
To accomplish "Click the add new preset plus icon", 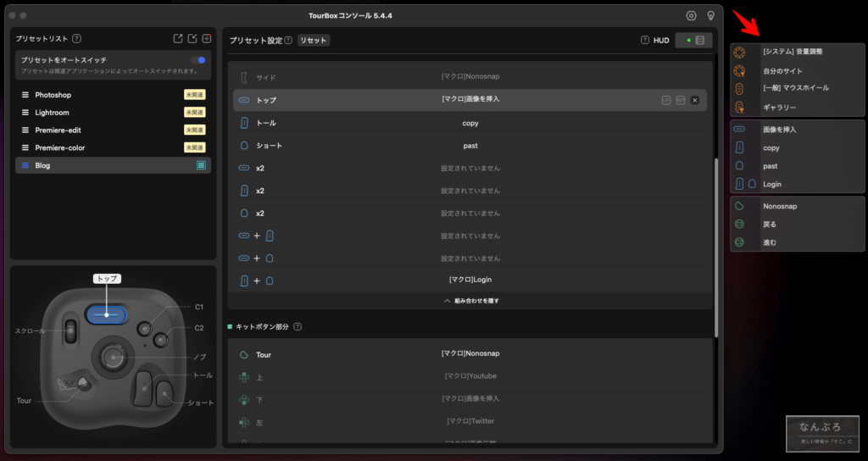I will [x=206, y=38].
